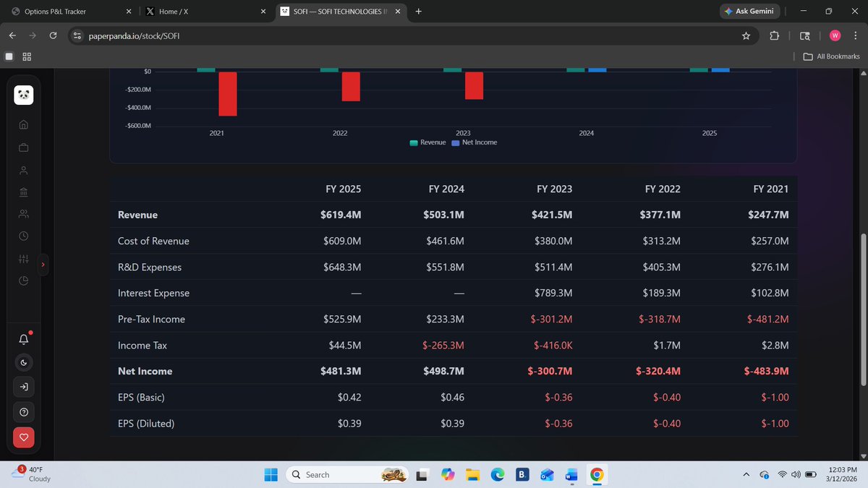Open Task View from the taskbar
Viewport: 868px width, 488px height.
pyautogui.click(x=423, y=474)
